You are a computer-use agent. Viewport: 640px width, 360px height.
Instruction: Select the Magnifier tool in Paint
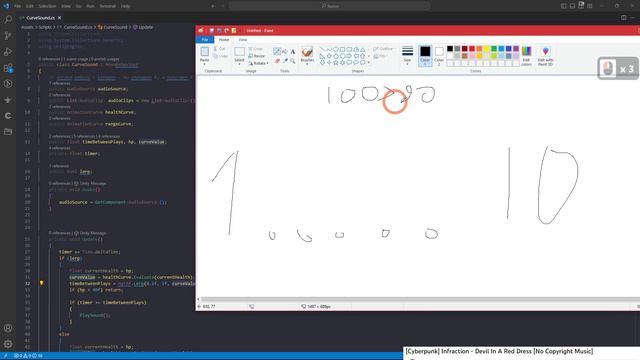pos(293,61)
